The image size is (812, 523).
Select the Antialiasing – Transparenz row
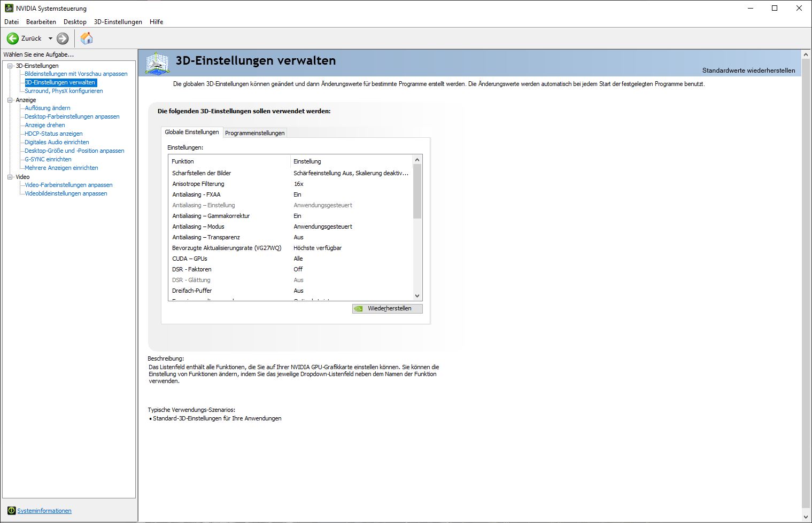pos(291,237)
